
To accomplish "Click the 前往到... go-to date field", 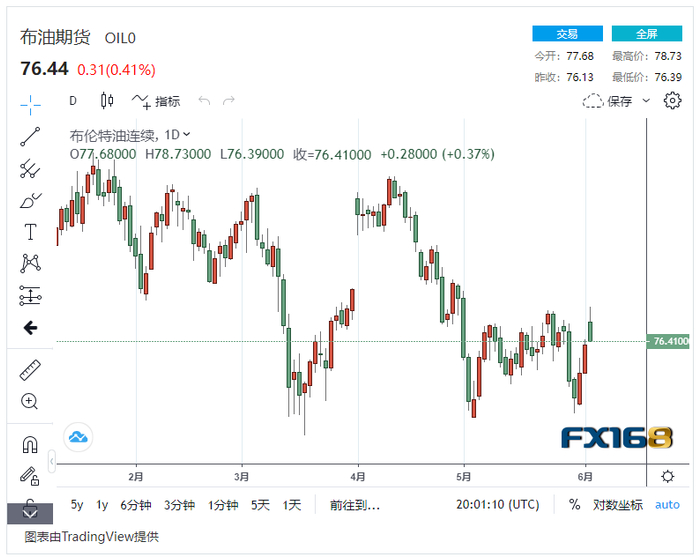I will tap(355, 505).
